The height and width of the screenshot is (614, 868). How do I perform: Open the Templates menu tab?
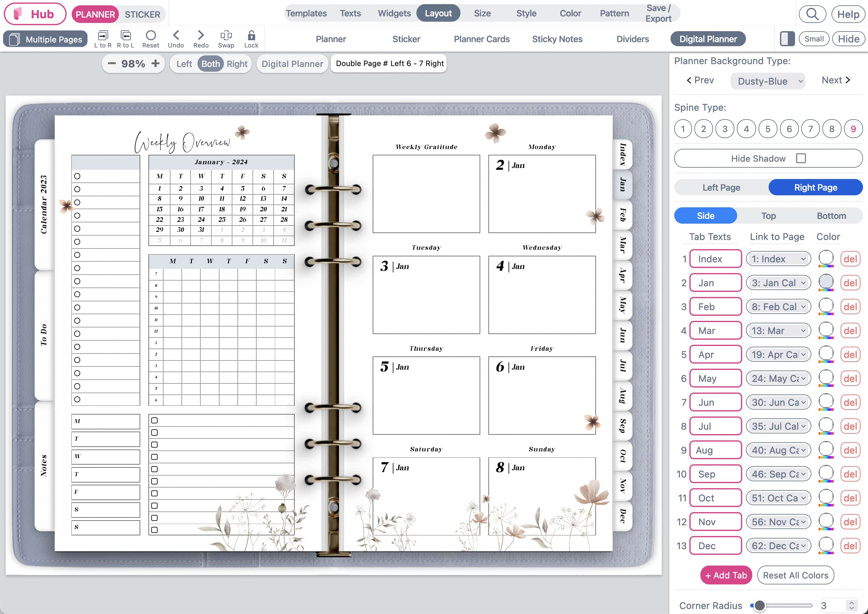pyautogui.click(x=306, y=14)
